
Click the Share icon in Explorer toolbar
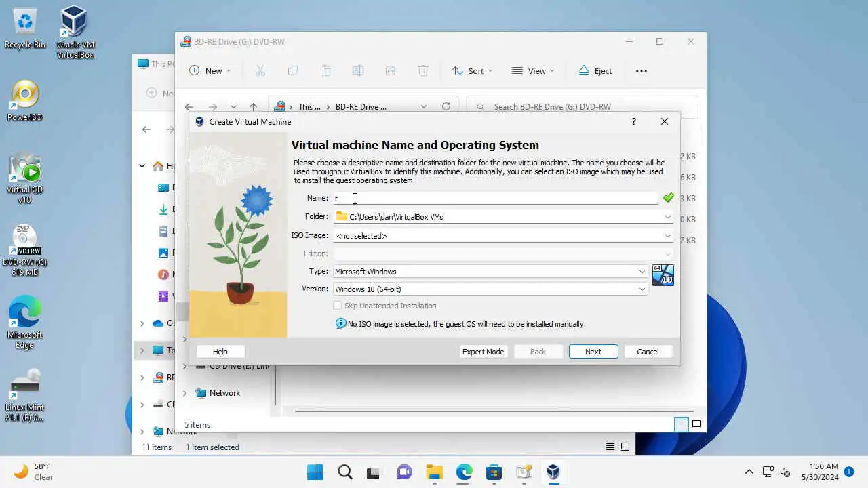pos(390,70)
